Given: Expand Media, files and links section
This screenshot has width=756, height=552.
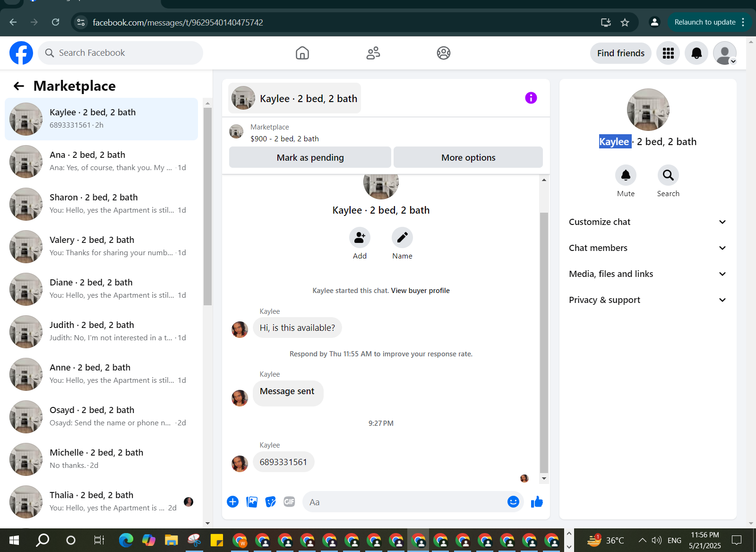Looking at the screenshot, I should (647, 274).
